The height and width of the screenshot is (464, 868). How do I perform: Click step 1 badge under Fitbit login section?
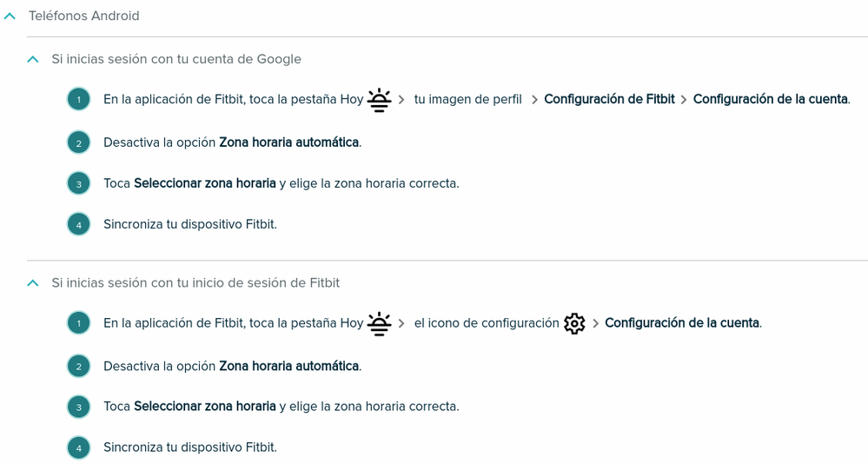78,323
